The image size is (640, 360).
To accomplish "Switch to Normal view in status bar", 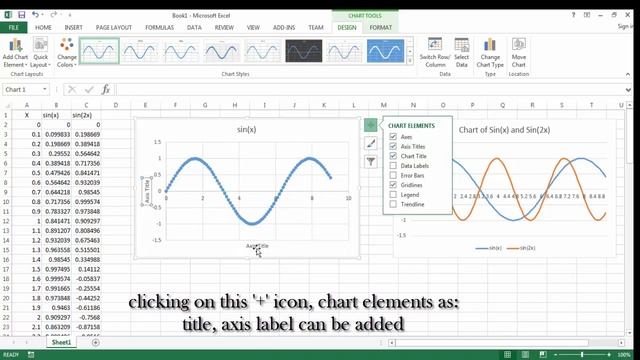I will pyautogui.click(x=507, y=355).
